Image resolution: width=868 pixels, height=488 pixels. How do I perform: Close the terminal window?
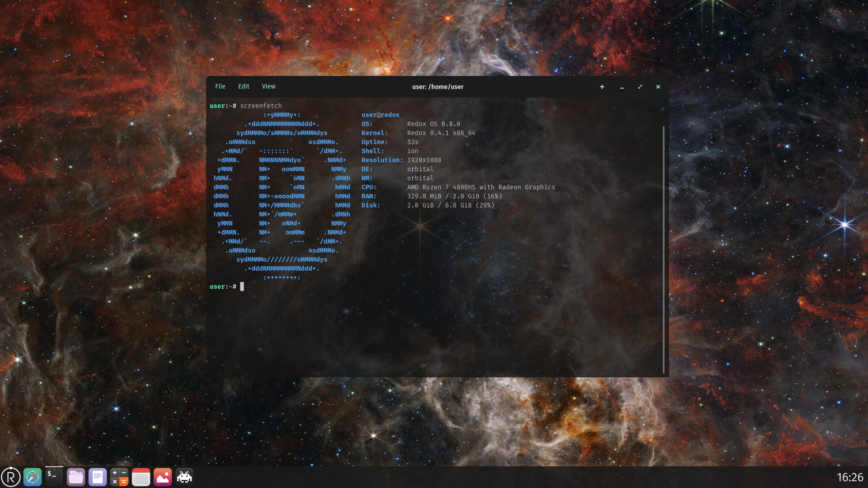(658, 87)
